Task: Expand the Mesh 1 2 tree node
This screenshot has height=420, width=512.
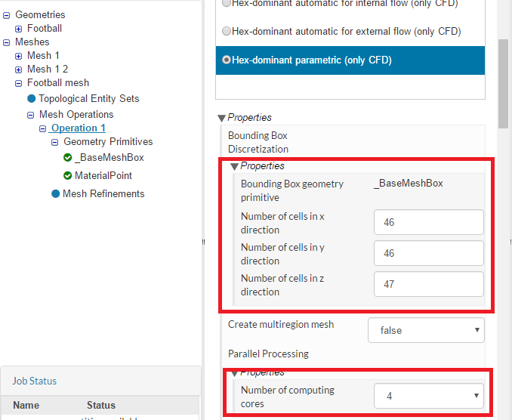Action: 19,69
